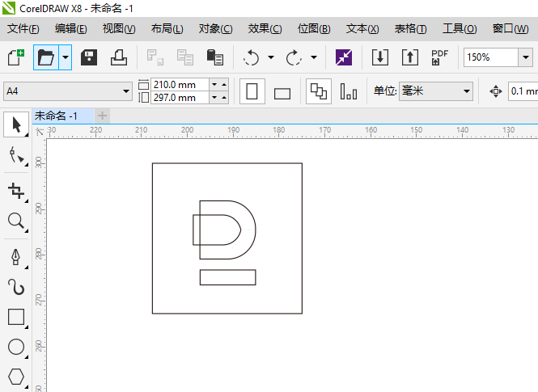The image size is (538, 392).
Task: Toggle apply layout to current page
Action: [349, 91]
